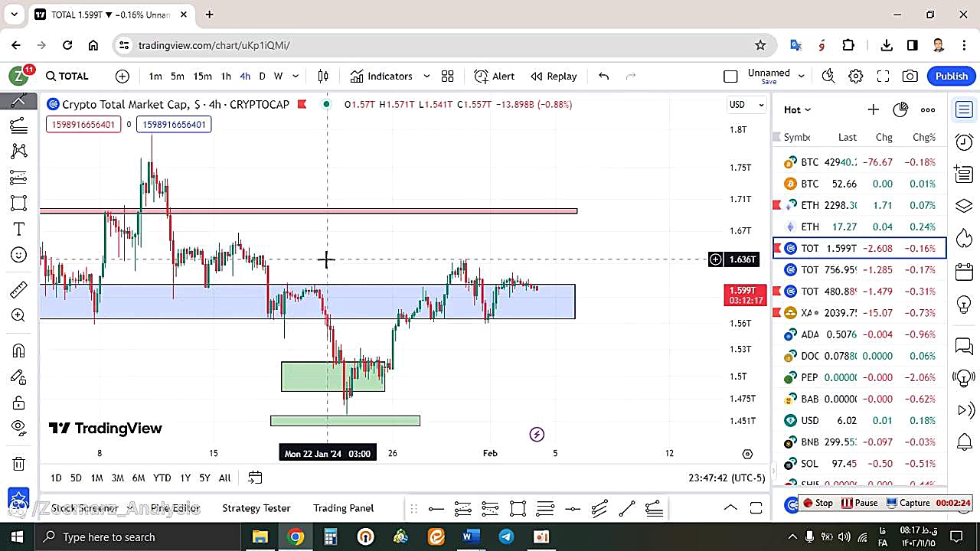Screen dimensions: 980x551
Task: Open the Pine Editor tab
Action: (175, 508)
